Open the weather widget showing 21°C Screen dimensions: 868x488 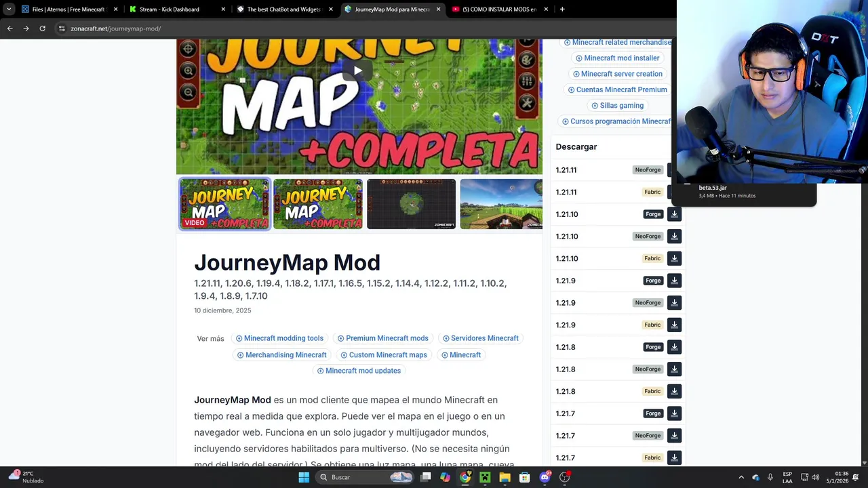(27, 477)
